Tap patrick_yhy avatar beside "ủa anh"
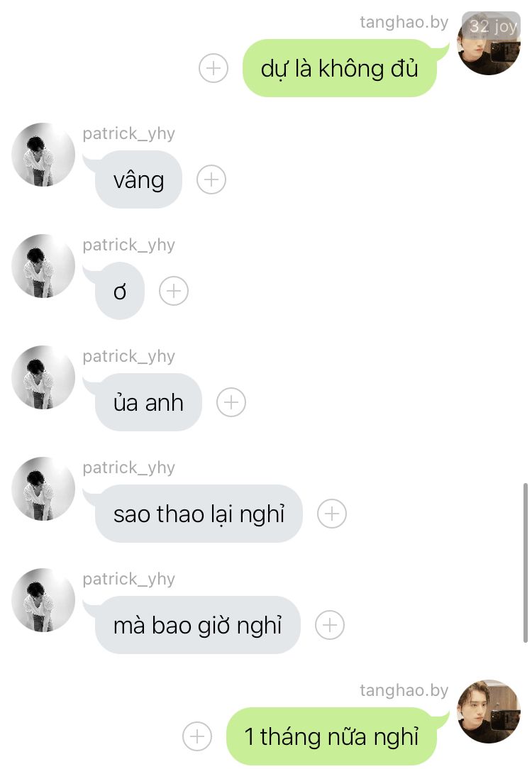The width and height of the screenshot is (532, 769). pos(43,377)
